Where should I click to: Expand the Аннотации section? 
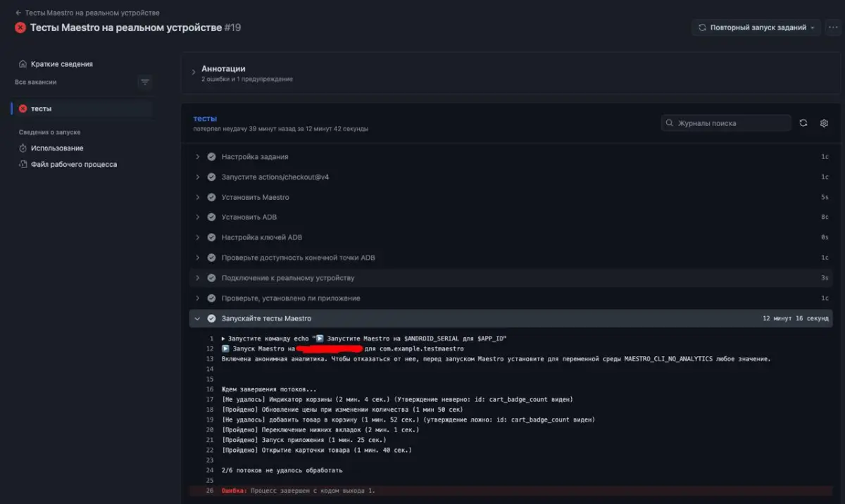tap(194, 73)
